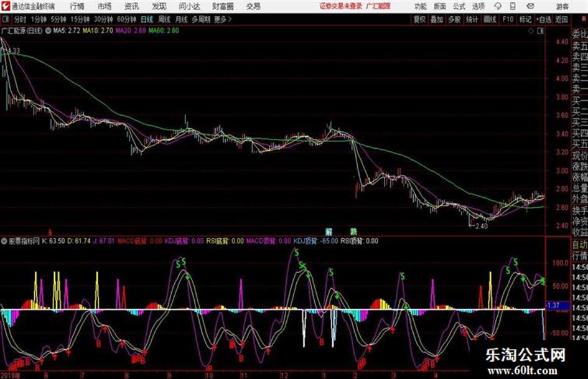Click the diamond icon at chart top-right

pyautogui.click(x=531, y=31)
